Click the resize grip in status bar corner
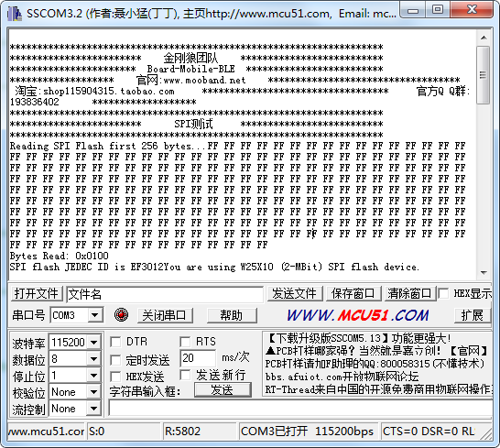Image resolution: width=500 pixels, height=448 pixels. pyautogui.click(x=486, y=433)
